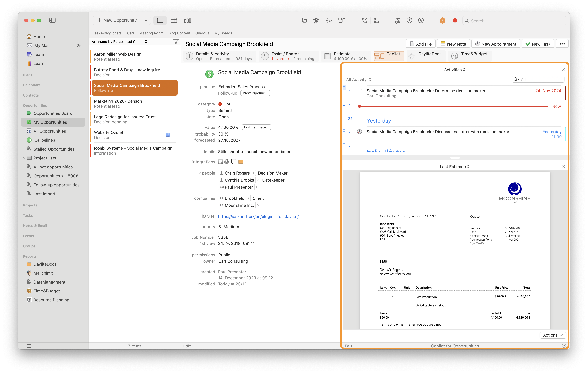
Task: Click the Copilot layout toolbar icon
Action: (x=342, y=20)
